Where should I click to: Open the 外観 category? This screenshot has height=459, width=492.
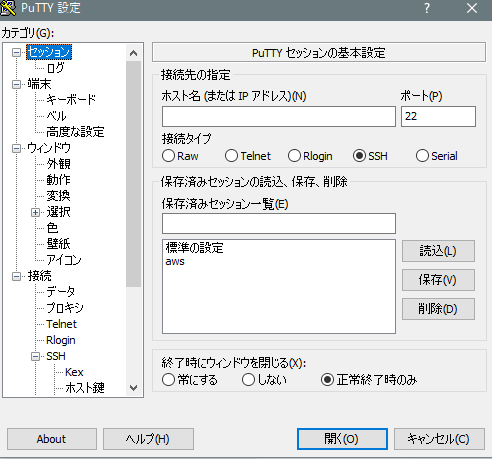coord(58,164)
